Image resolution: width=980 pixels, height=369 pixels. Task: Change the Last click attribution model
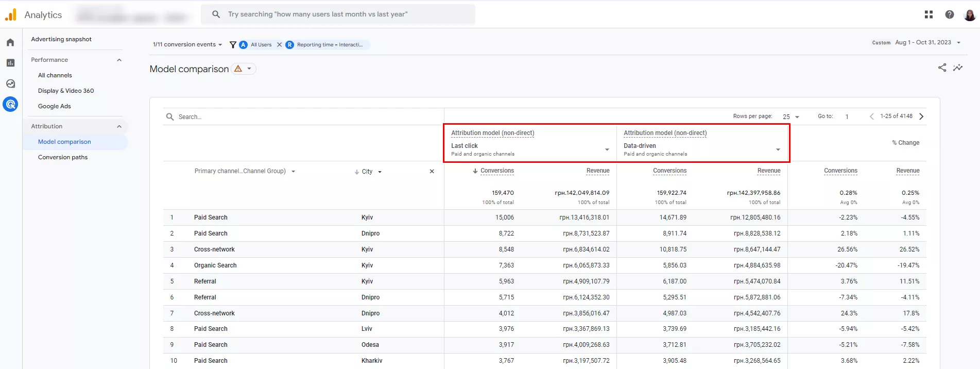530,149
